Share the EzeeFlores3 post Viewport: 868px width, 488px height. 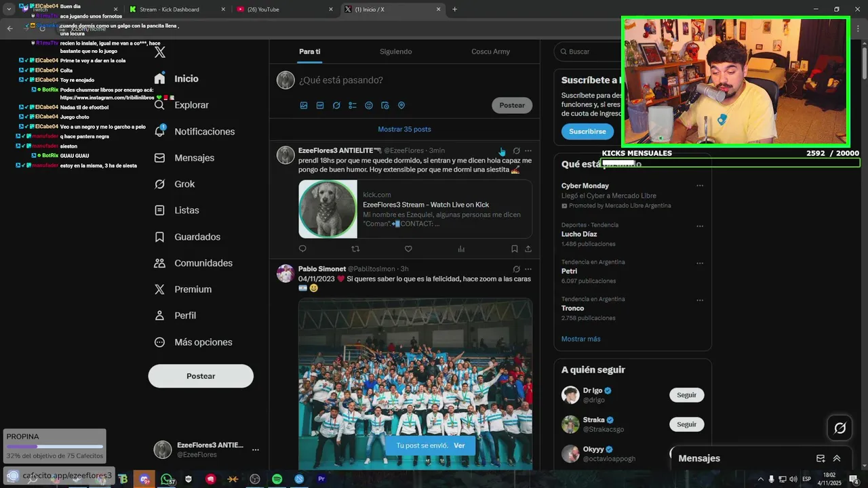(528, 249)
